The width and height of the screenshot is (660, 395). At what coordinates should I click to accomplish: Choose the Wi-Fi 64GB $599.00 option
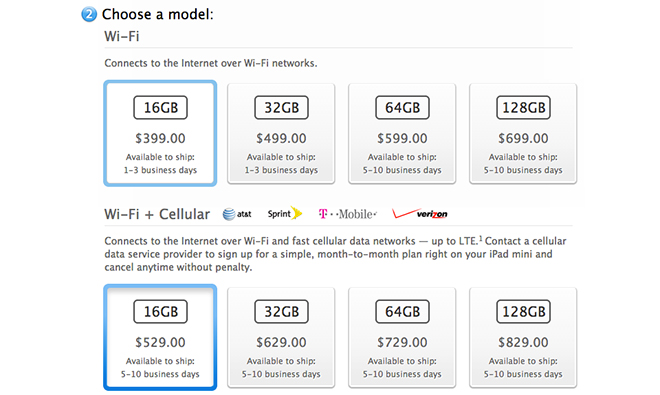pyautogui.click(x=402, y=133)
